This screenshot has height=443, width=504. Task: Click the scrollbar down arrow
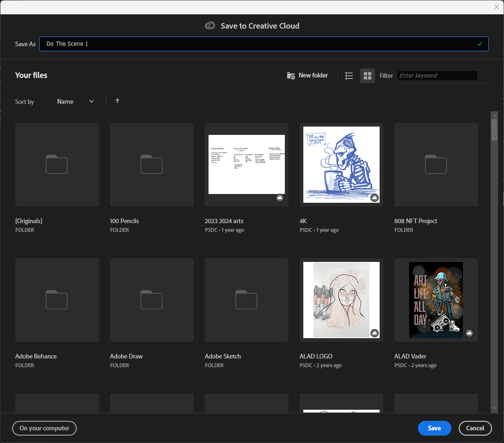pyautogui.click(x=494, y=408)
